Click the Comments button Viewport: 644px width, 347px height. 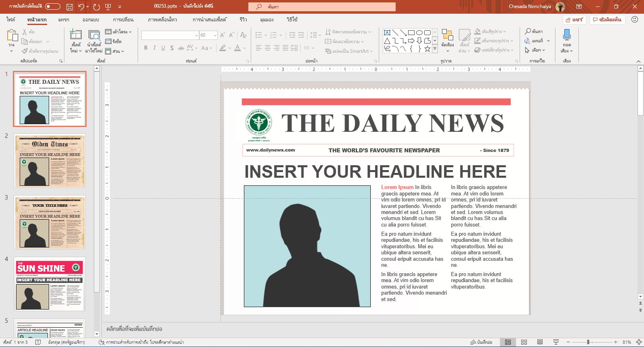[607, 19]
